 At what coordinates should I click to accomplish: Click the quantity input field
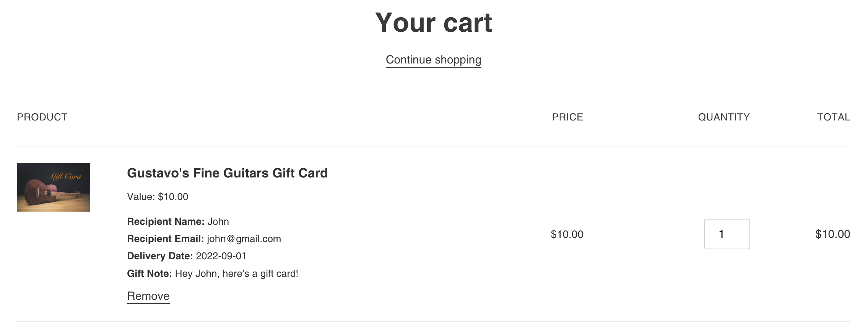click(x=727, y=234)
